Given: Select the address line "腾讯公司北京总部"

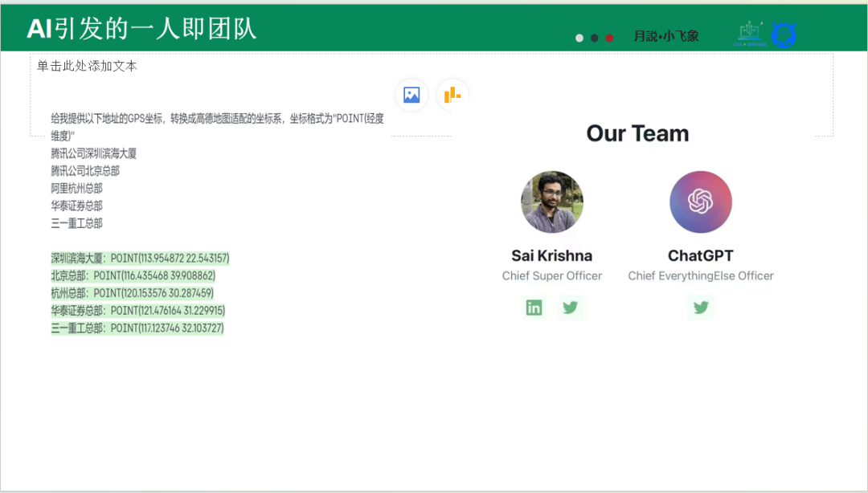Looking at the screenshot, I should pos(85,171).
